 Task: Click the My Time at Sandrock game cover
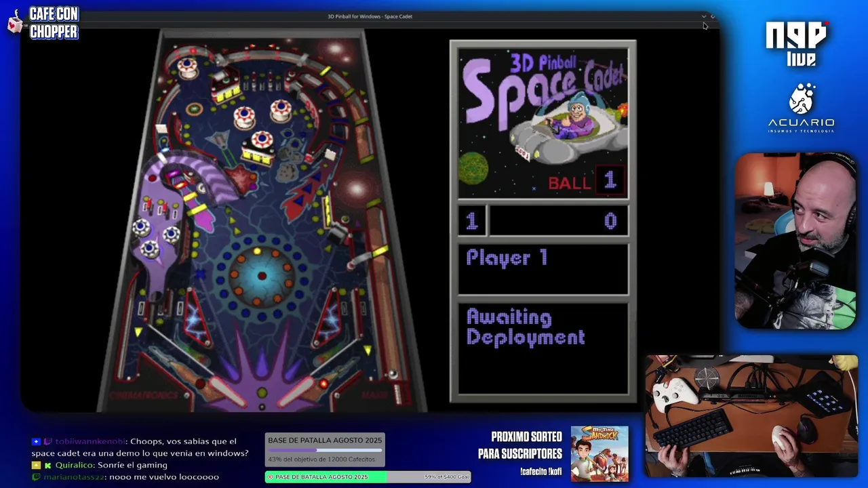coord(599,453)
